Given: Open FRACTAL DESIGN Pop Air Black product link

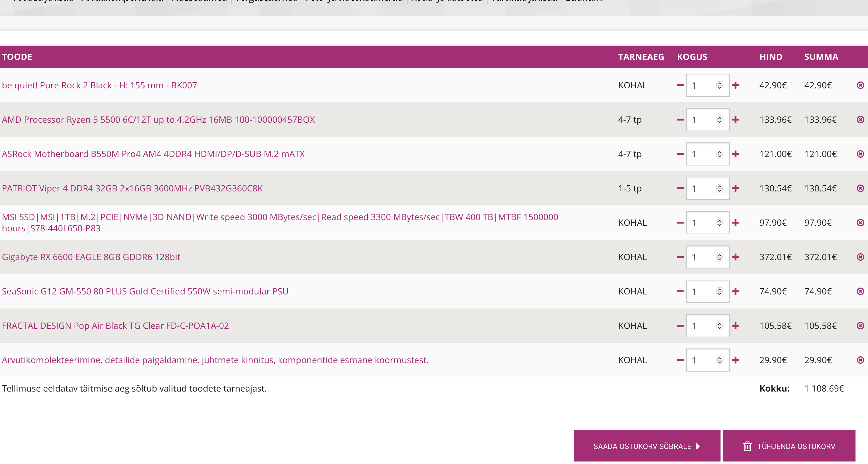Looking at the screenshot, I should click(x=115, y=326).
